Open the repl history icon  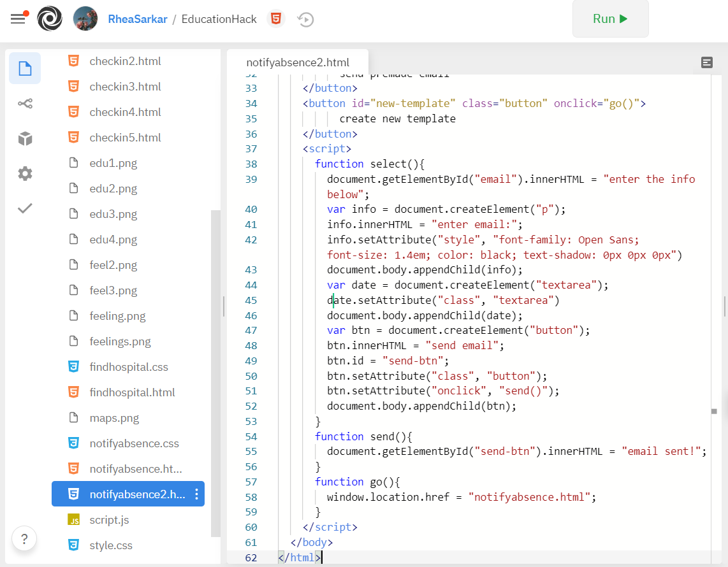click(x=305, y=20)
